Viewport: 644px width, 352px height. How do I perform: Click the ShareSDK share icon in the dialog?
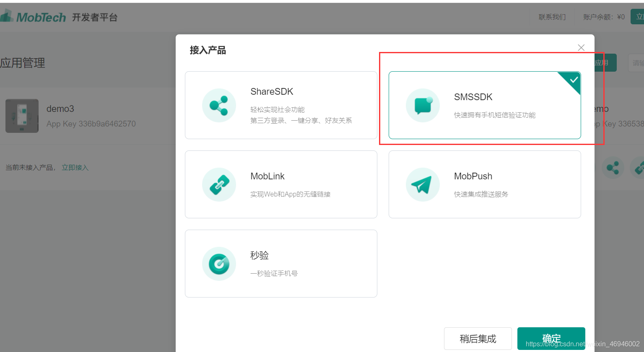219,106
